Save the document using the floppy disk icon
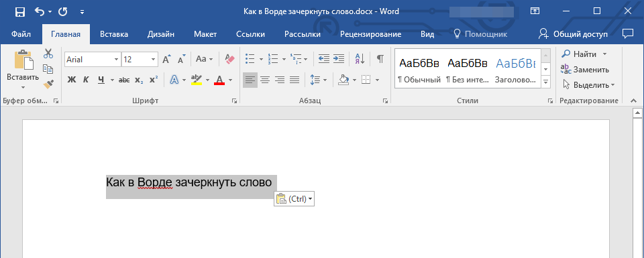This screenshot has width=644, height=258. pos(20,12)
